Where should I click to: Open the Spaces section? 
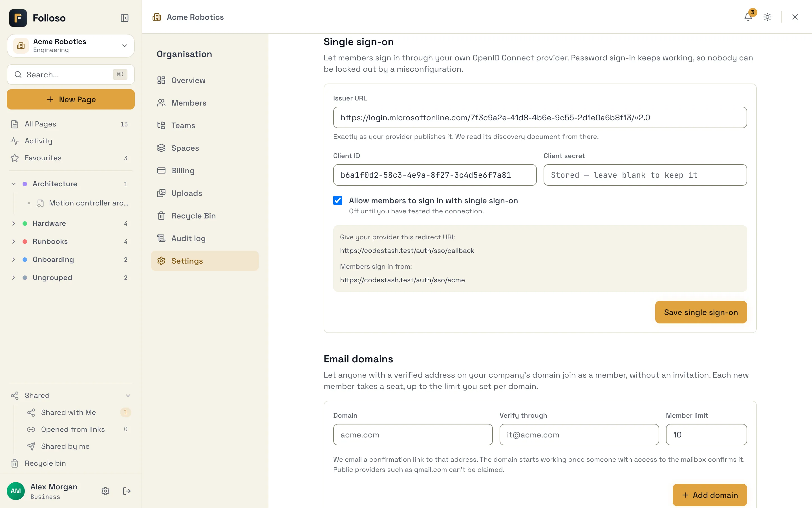tap(205, 148)
